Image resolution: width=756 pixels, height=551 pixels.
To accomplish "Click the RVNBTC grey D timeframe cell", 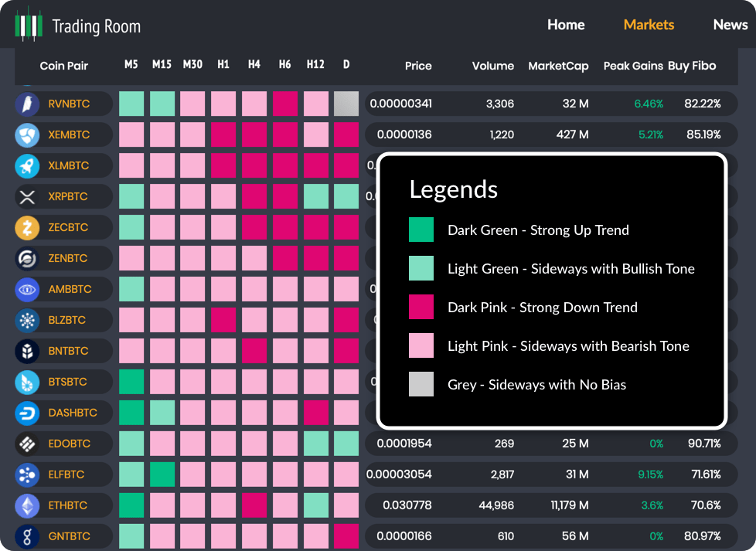I will click(346, 104).
